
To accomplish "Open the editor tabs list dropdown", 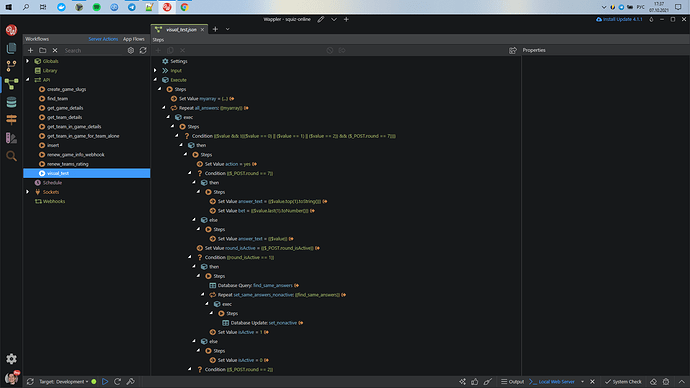I will 228,29.
